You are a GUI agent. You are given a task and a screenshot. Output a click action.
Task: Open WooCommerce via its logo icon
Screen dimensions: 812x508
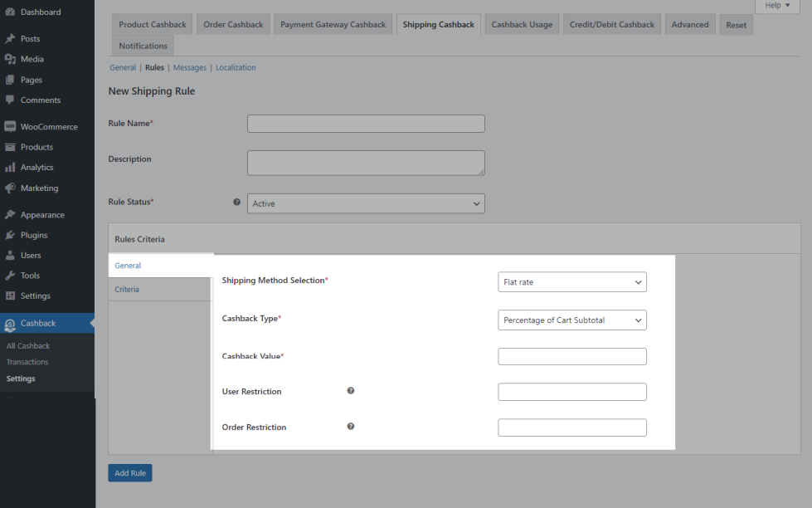[x=10, y=127]
